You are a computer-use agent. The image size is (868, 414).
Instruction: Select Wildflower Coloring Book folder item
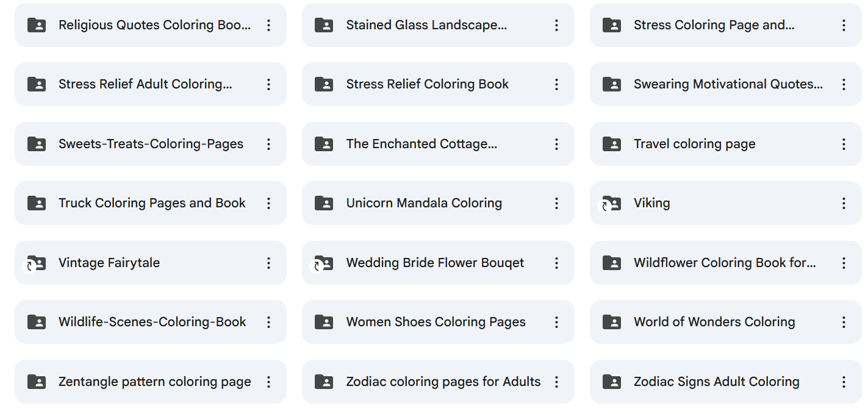[x=725, y=263]
